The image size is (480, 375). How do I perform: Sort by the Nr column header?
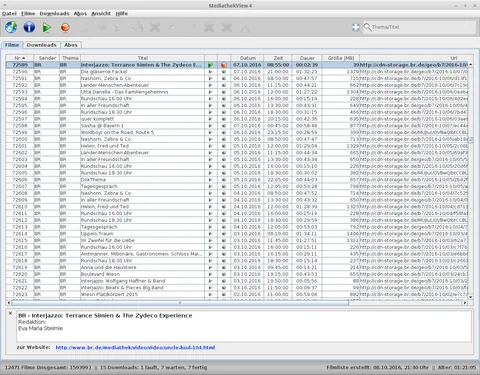(x=20, y=58)
